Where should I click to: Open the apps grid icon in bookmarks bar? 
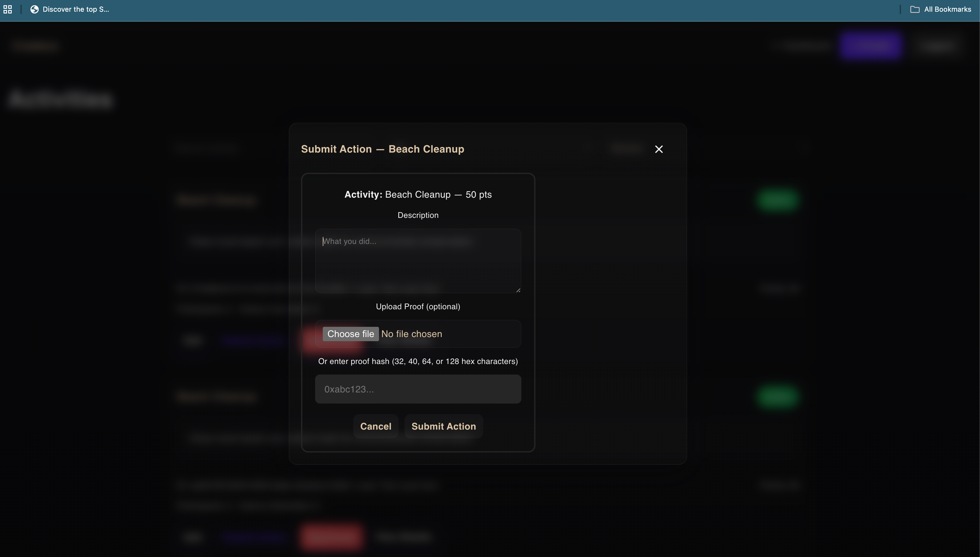8,9
